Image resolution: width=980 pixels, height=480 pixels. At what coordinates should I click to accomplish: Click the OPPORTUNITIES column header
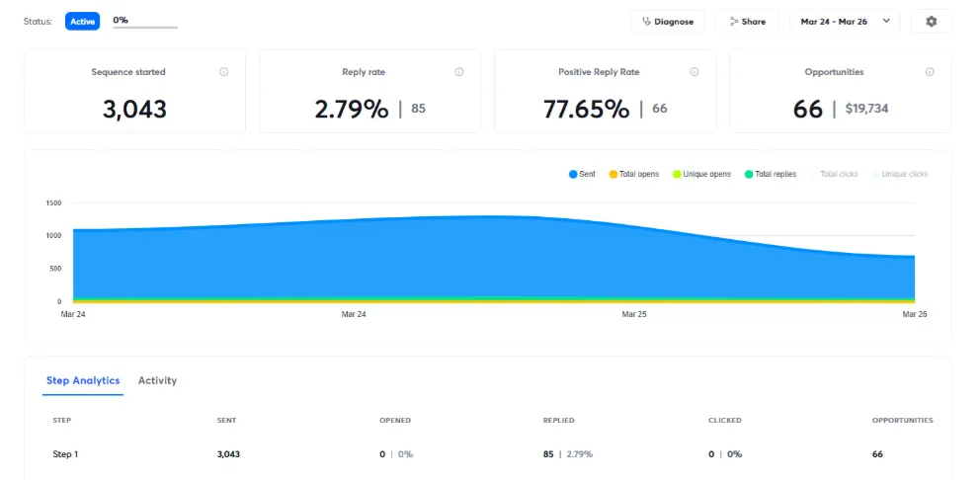(903, 421)
